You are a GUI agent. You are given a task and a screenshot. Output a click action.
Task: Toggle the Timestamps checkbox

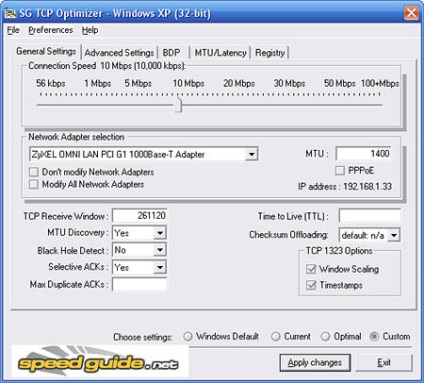tap(311, 285)
